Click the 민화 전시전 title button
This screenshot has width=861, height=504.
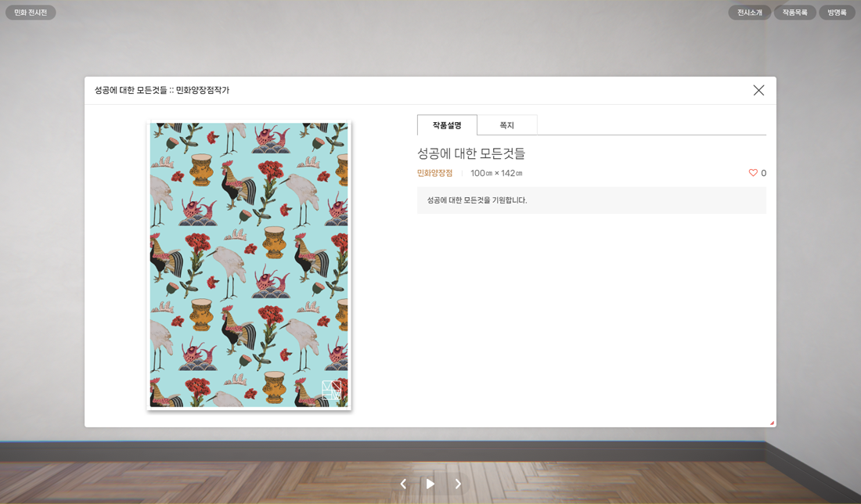tap(31, 13)
